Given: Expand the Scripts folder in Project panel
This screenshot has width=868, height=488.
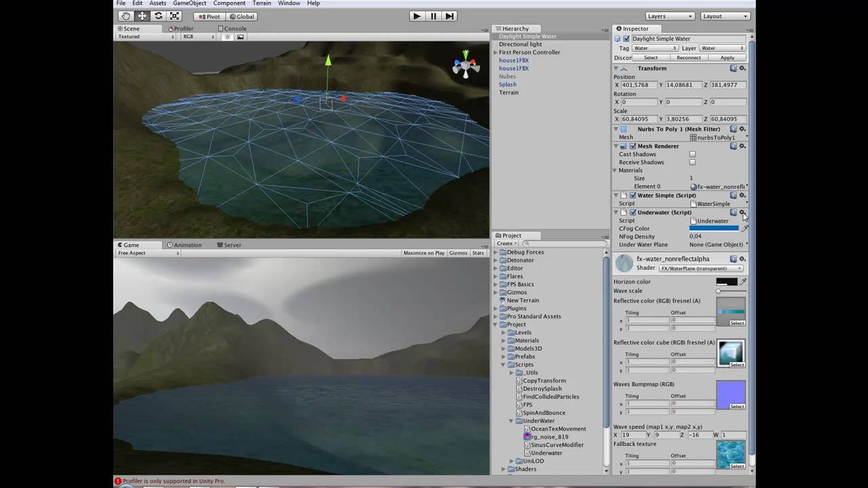Looking at the screenshot, I should tap(502, 364).
